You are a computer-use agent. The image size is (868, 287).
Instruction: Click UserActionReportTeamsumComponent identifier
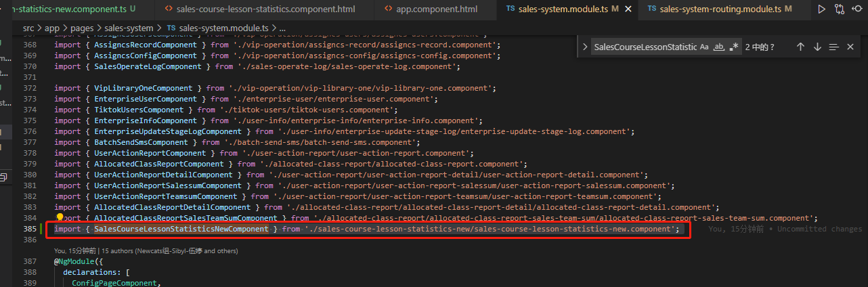click(x=165, y=196)
